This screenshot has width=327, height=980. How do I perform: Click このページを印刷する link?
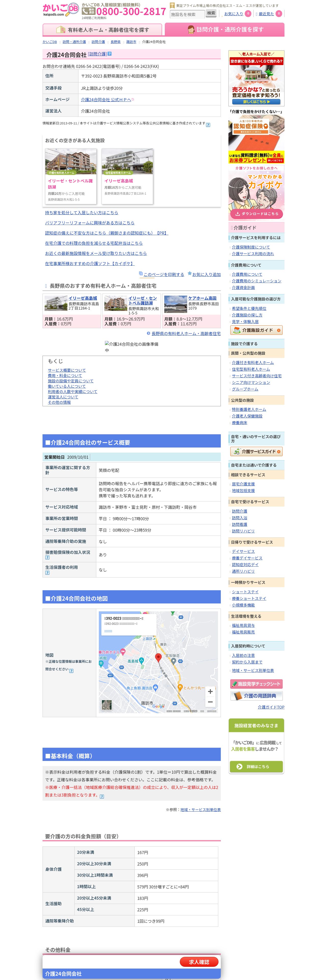pos(164,274)
